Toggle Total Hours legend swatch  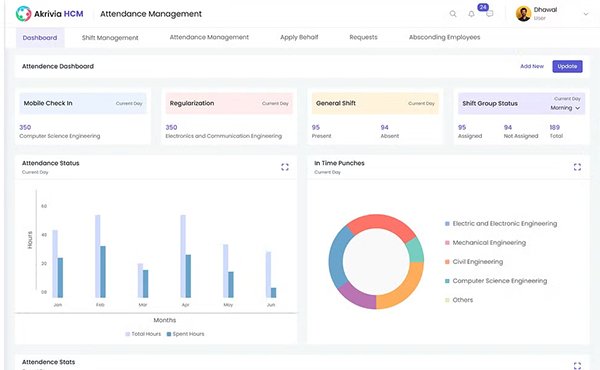128,334
